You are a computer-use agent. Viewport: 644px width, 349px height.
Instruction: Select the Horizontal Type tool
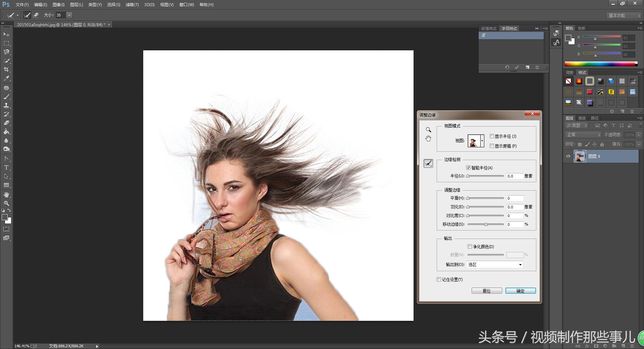pos(6,167)
